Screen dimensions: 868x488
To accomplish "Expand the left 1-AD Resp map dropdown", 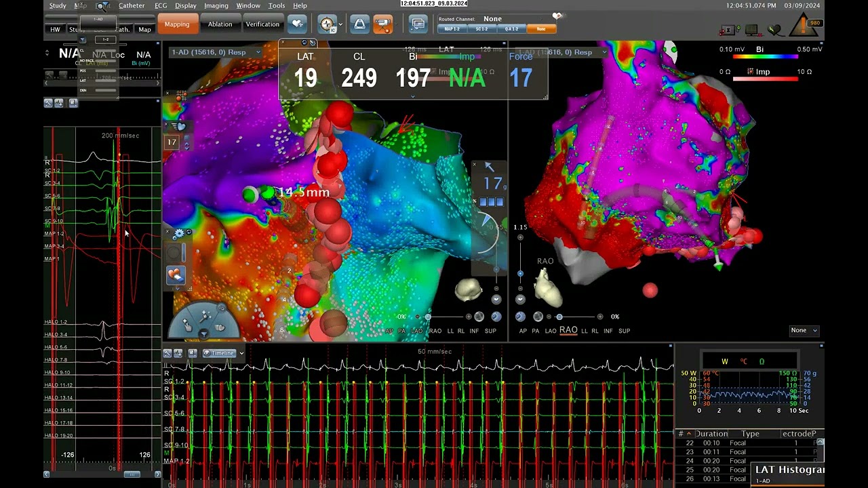I will [258, 52].
